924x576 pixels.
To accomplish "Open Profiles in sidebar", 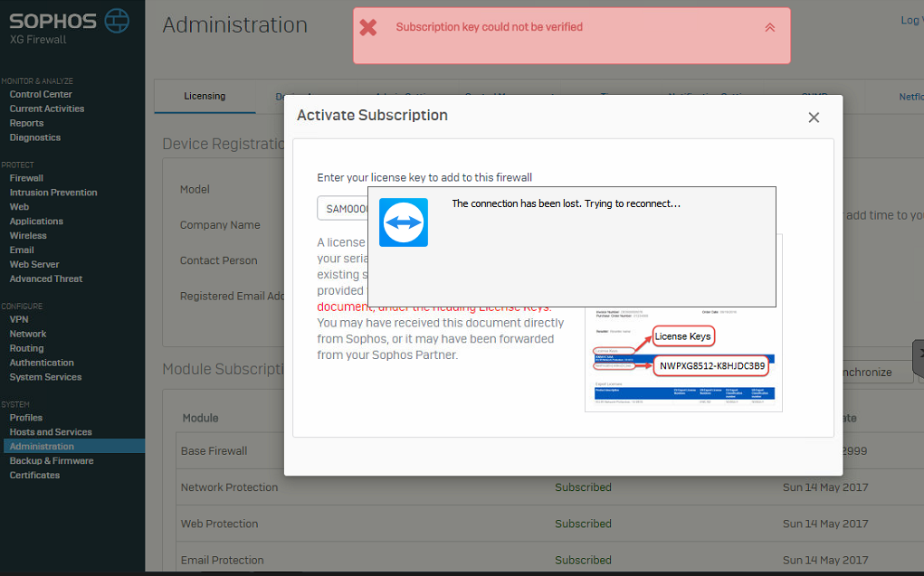I will tap(26, 418).
